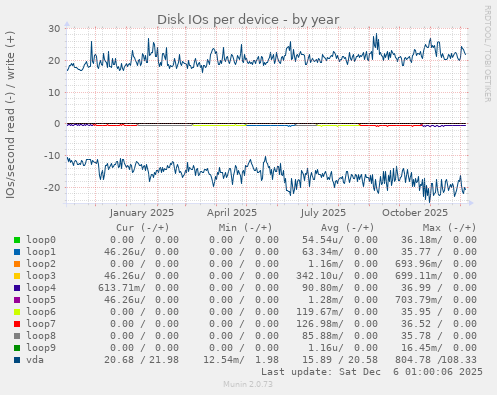
Task: Click vda min value 12.54m/ 1.98
Action: pos(241,360)
